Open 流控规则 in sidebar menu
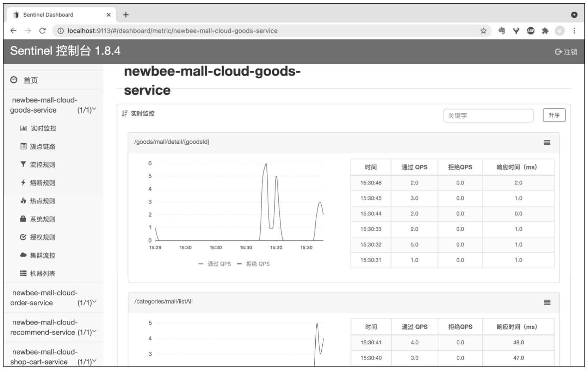588x370 pixels. point(38,164)
